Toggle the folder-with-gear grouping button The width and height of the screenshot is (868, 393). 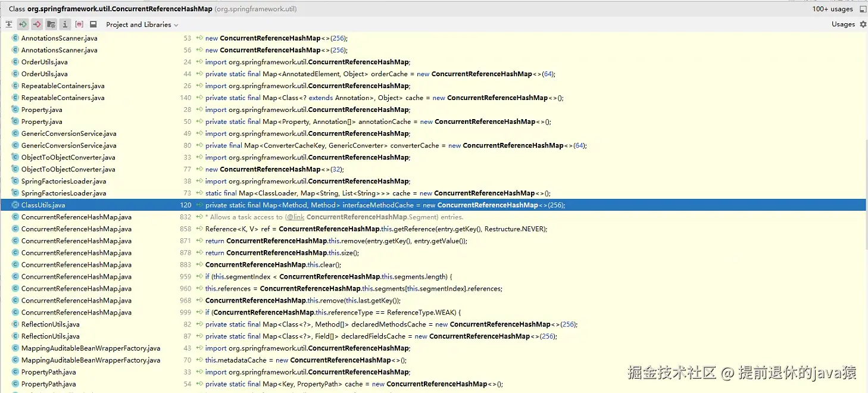[51, 24]
